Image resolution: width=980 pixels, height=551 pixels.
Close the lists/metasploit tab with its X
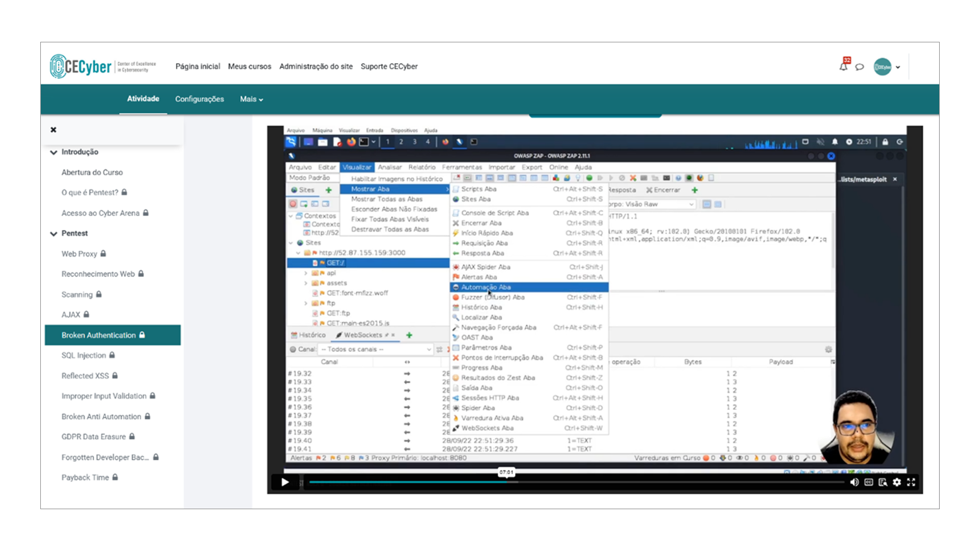pyautogui.click(x=895, y=179)
